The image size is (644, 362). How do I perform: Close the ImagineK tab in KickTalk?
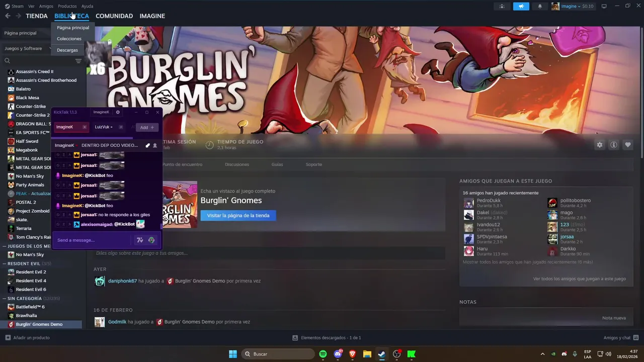tap(85, 127)
